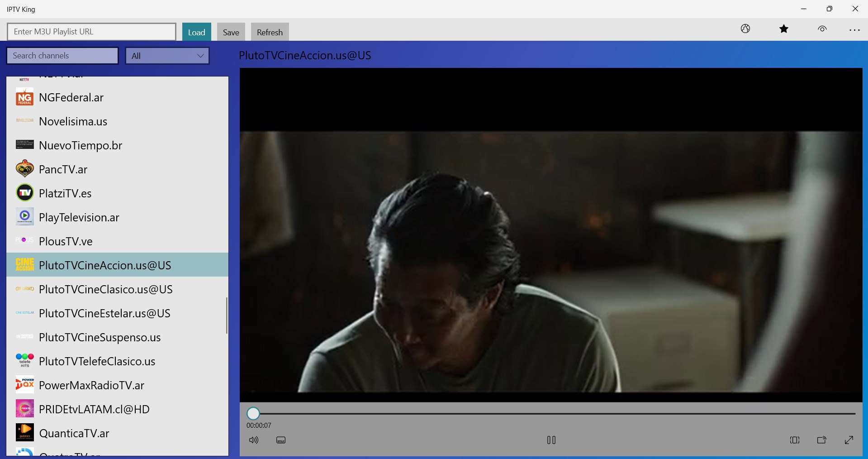Open the globe / language icon
868x459 pixels.
tap(745, 29)
